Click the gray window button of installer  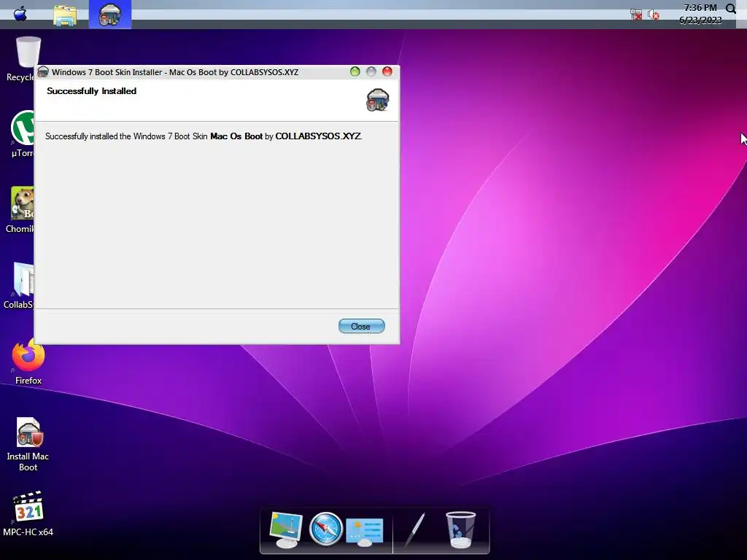point(371,71)
